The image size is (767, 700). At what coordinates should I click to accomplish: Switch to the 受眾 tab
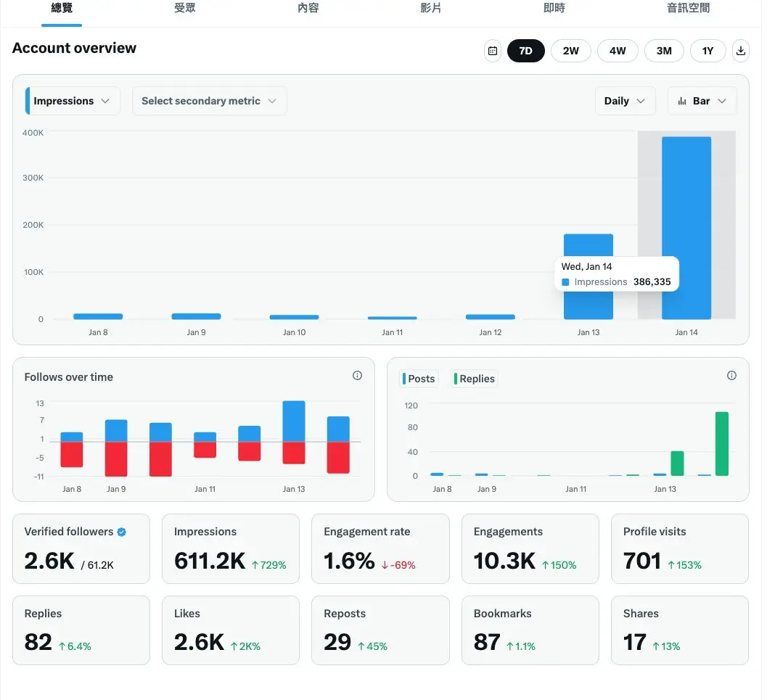pyautogui.click(x=185, y=8)
